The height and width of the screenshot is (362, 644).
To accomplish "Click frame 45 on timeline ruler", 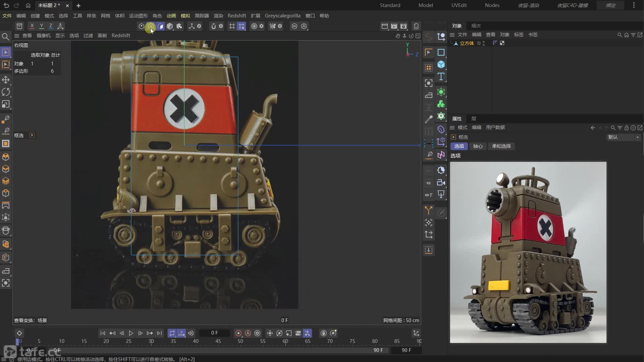I will (218, 341).
